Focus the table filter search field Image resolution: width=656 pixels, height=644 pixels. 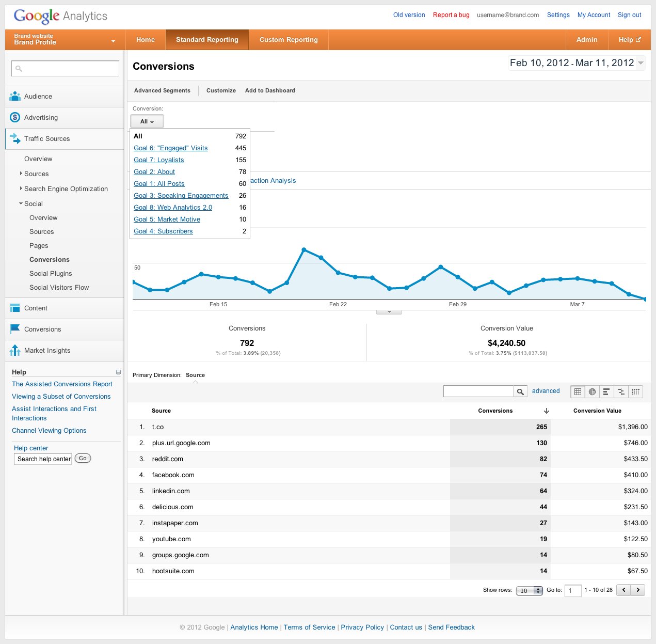(x=478, y=391)
